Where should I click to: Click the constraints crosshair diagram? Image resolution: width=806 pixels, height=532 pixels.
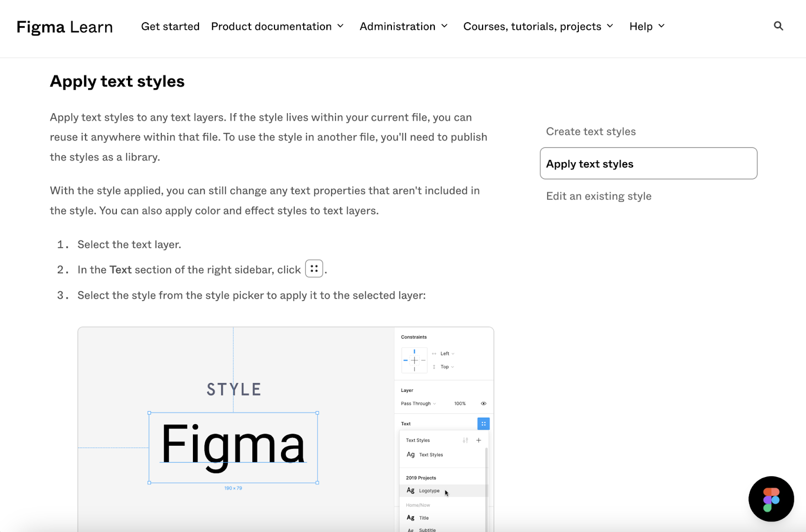click(x=414, y=360)
